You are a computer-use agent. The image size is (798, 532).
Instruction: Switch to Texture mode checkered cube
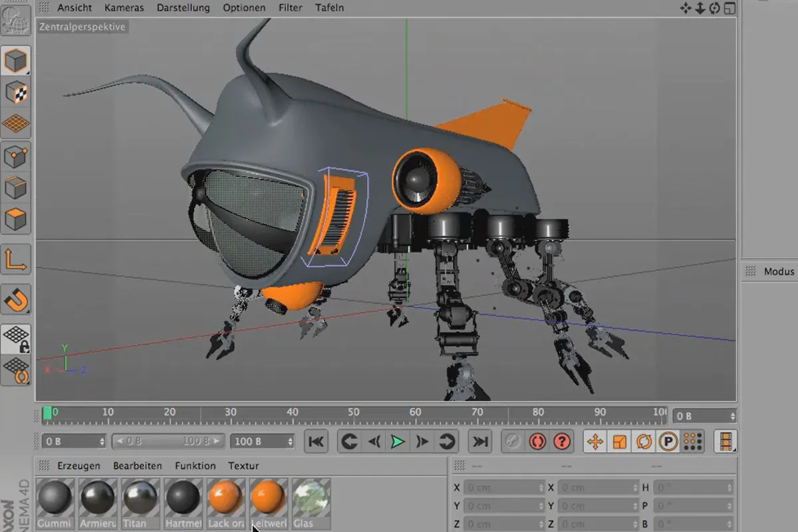16,92
